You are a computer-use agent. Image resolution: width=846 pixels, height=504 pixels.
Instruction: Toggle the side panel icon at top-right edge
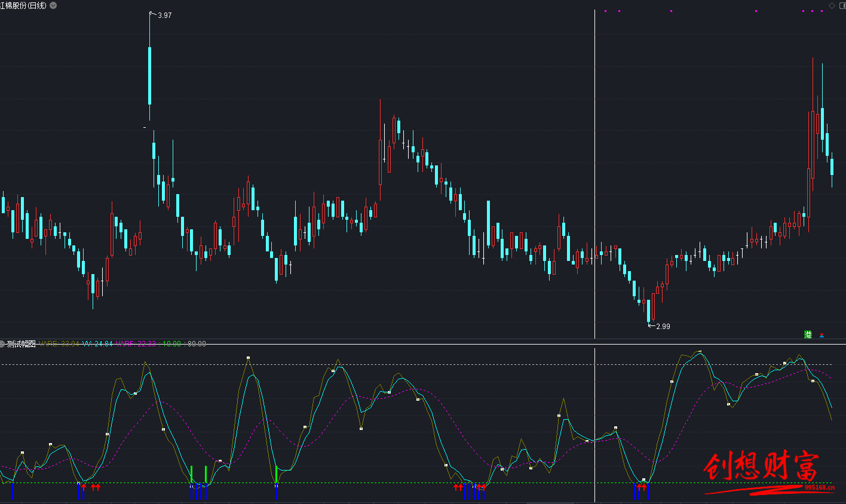(x=842, y=5)
